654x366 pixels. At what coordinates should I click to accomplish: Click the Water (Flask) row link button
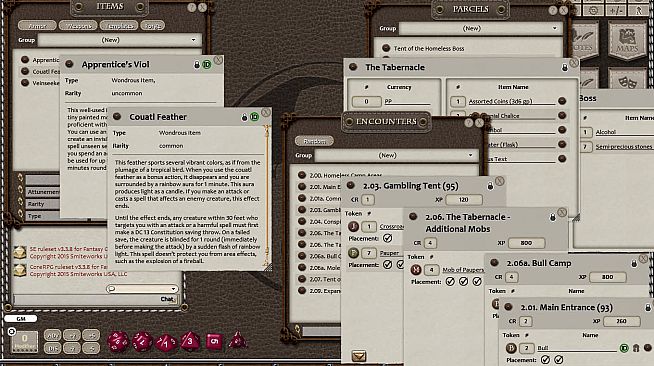point(562,144)
